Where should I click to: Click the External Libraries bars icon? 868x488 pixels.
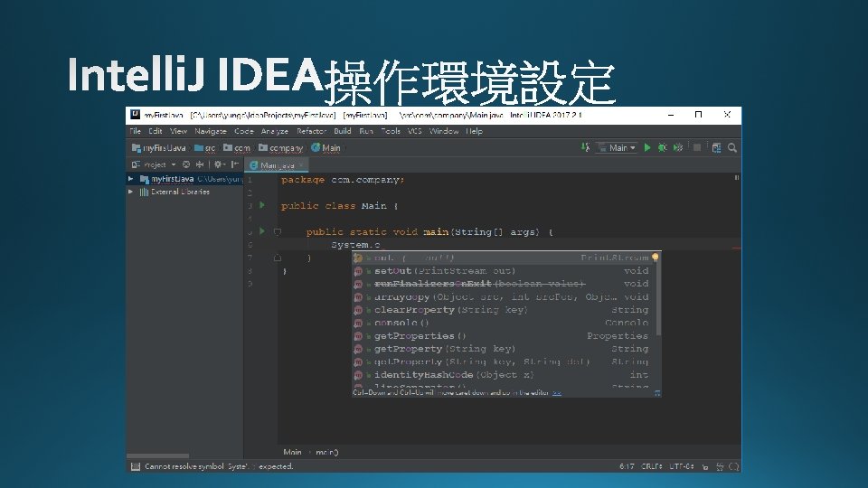coord(144,192)
